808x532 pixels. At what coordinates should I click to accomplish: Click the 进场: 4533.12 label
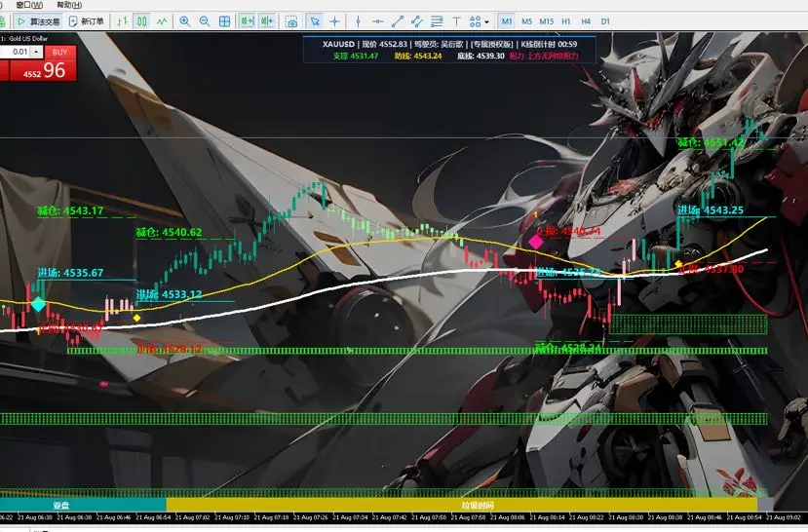pos(169,294)
